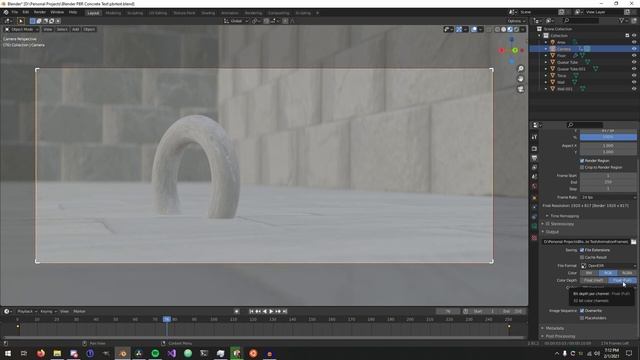640x360 pixels.
Task: Toggle viewport overlays icon
Action: [x=474, y=29]
